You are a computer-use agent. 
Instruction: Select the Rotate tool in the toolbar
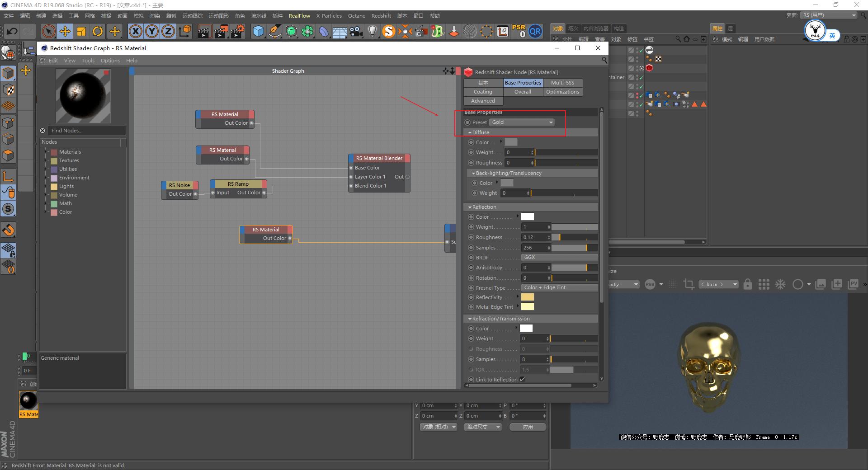pos(98,31)
